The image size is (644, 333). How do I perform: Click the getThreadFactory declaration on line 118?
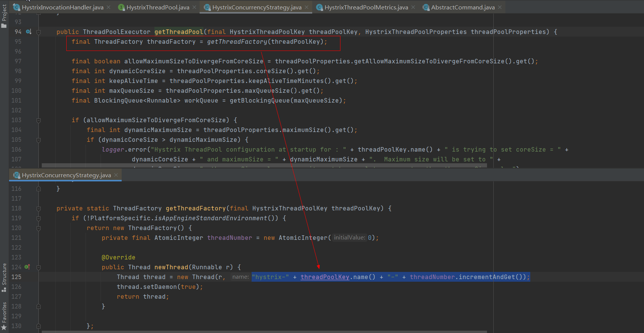click(196, 208)
